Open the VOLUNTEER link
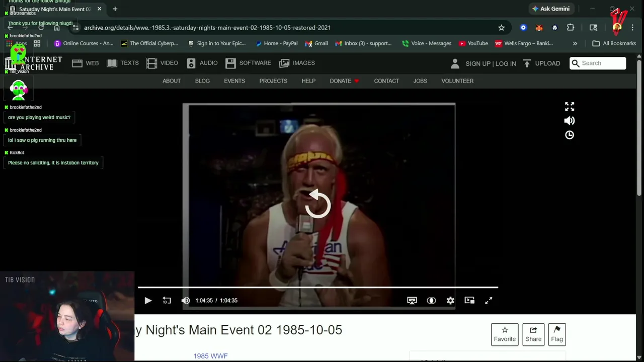 [457, 81]
